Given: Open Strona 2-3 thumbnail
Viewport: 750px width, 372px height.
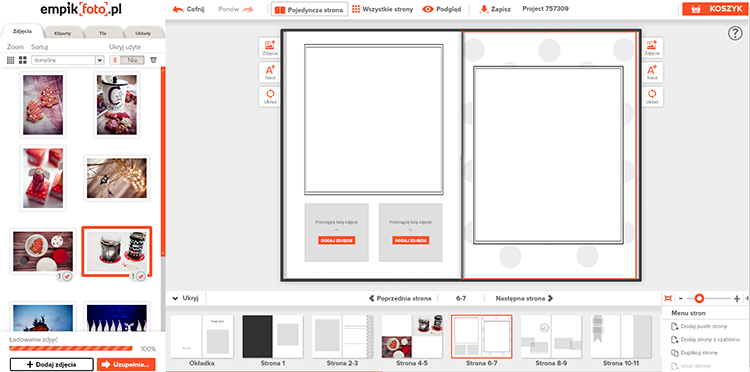Looking at the screenshot, I should pos(342,337).
